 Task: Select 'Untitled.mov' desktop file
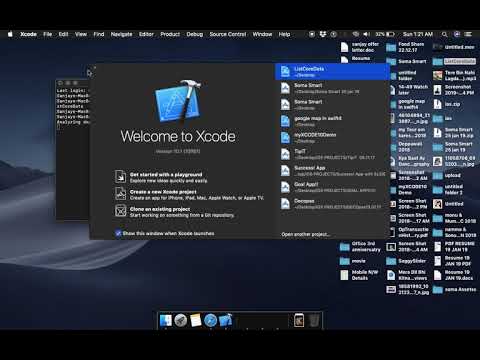[454, 47]
